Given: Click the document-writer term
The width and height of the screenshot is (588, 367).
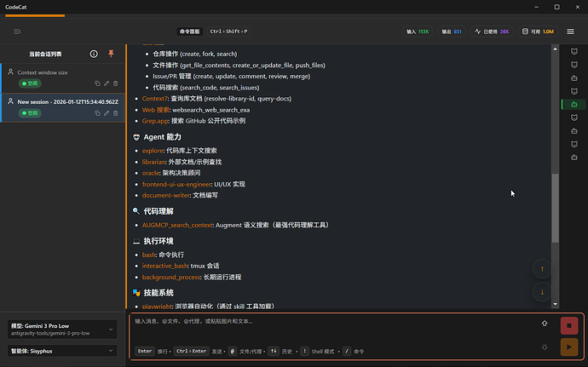Looking at the screenshot, I should pyautogui.click(x=166, y=195).
